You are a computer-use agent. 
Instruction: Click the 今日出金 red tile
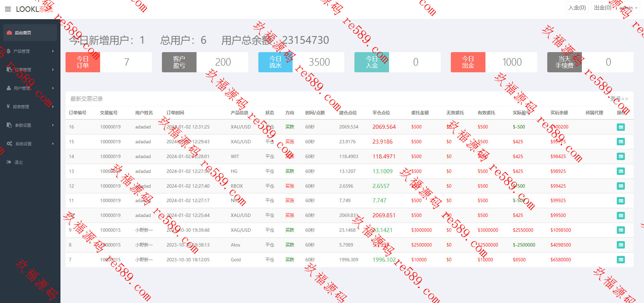tap(468, 62)
